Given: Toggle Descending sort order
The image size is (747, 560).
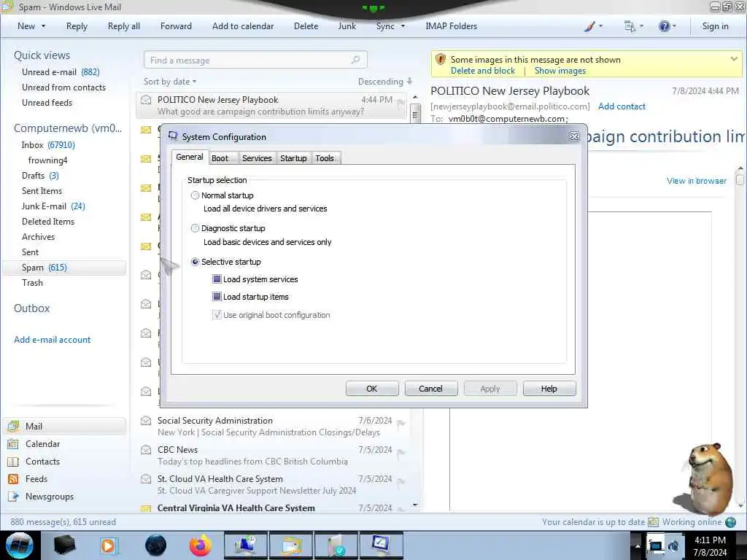Looking at the screenshot, I should click(385, 82).
